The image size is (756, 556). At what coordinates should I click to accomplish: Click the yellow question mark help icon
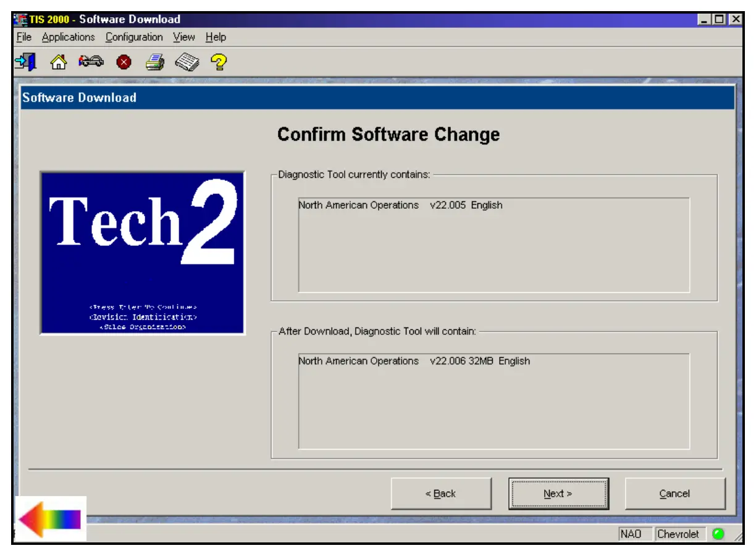click(x=219, y=62)
